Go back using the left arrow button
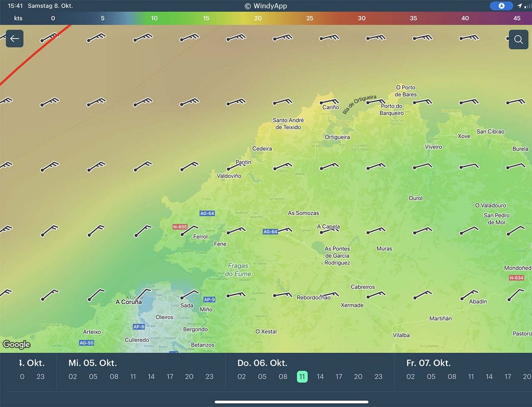This screenshot has height=407, width=532. [15, 39]
